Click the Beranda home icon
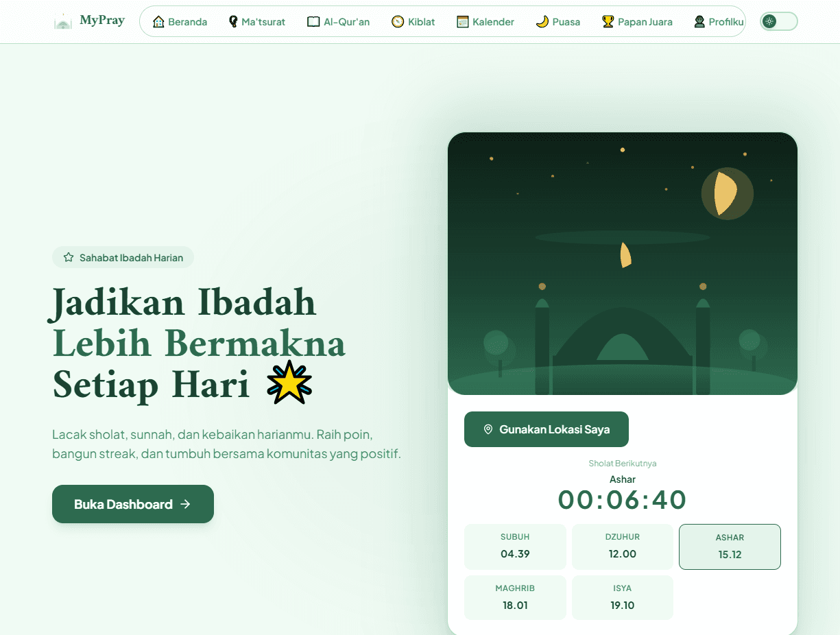The height and width of the screenshot is (635, 840). click(159, 21)
